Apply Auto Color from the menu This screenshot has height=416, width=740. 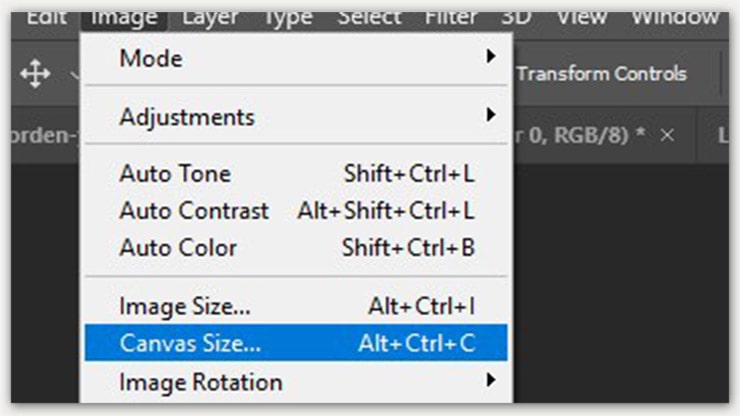(178, 247)
